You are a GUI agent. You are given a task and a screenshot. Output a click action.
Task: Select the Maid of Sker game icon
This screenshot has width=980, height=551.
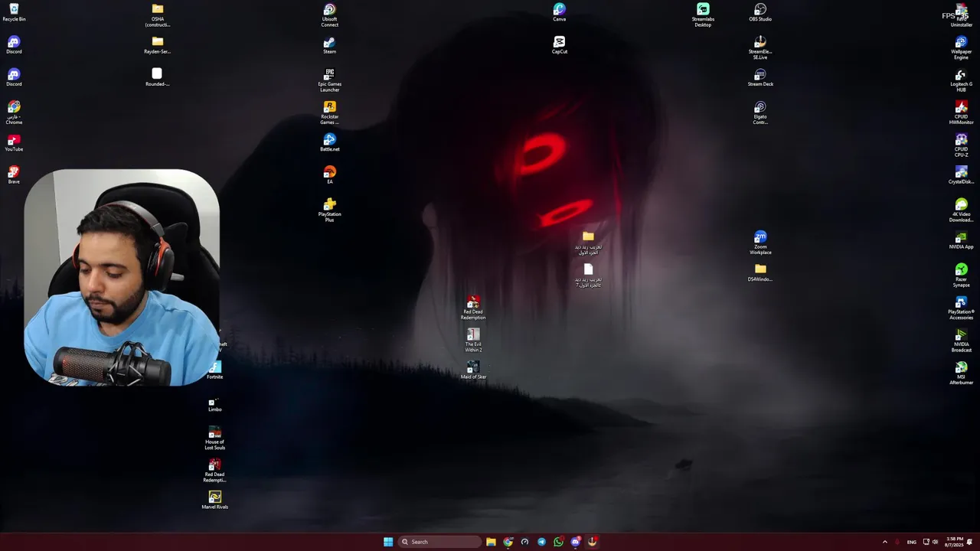tap(473, 370)
